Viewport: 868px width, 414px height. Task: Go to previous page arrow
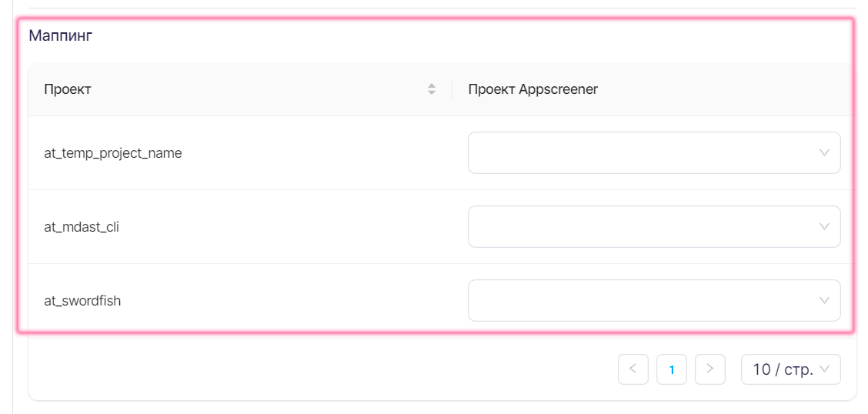click(x=633, y=369)
